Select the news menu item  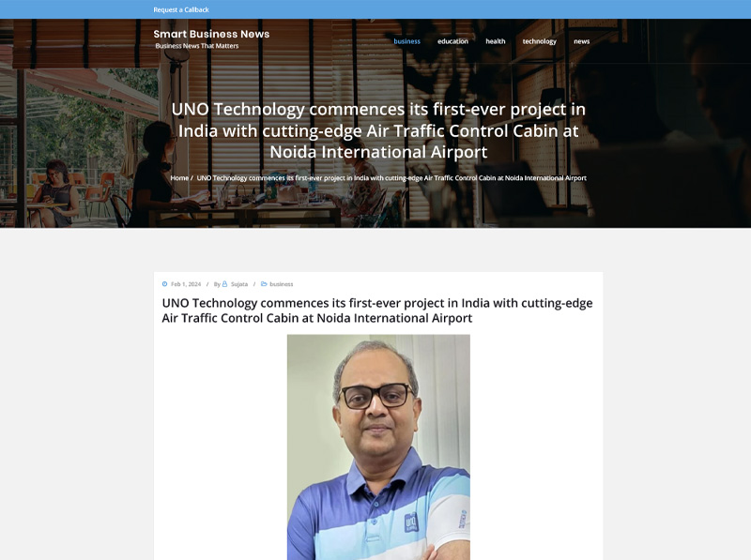click(x=581, y=41)
